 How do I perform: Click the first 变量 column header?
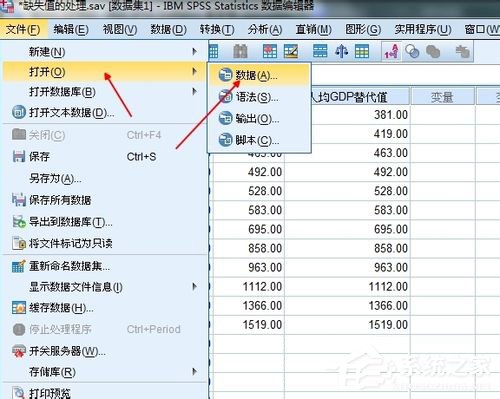click(x=443, y=97)
